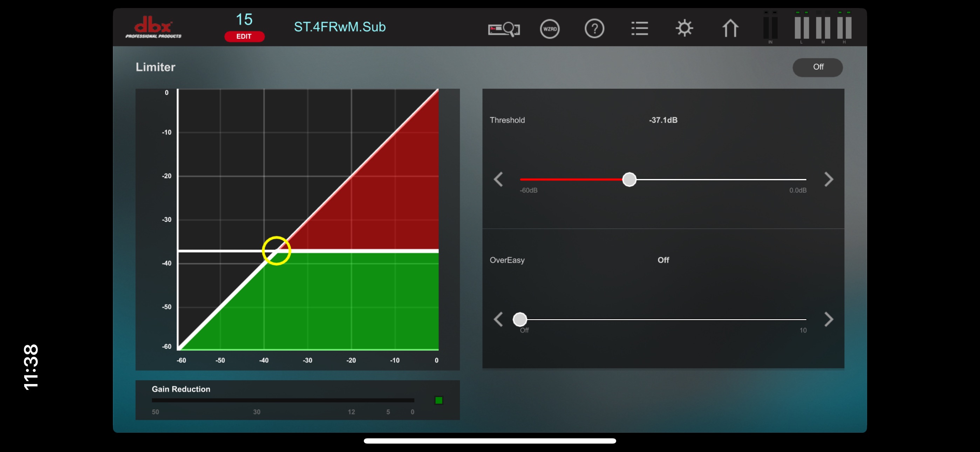Click the OverEasy Off value
The height and width of the screenshot is (452, 980).
point(663,260)
